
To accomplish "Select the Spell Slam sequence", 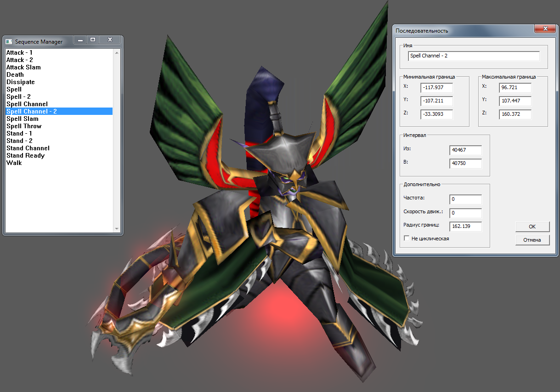I will pos(59,119).
